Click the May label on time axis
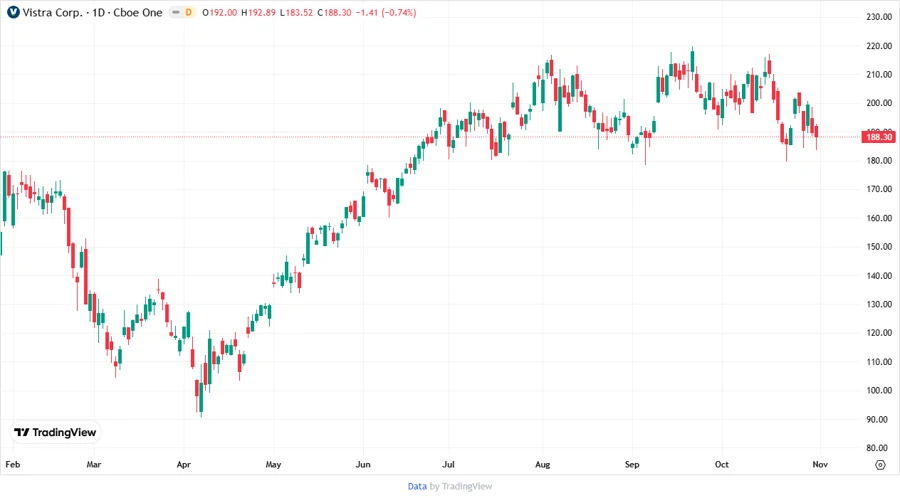900x498 pixels. (273, 465)
